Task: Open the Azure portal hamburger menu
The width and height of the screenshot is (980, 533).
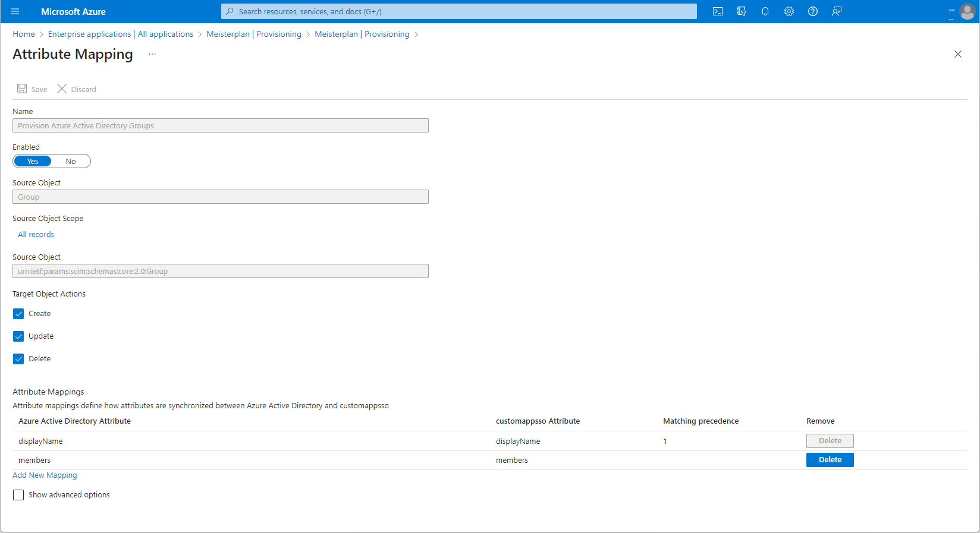Action: coord(15,11)
